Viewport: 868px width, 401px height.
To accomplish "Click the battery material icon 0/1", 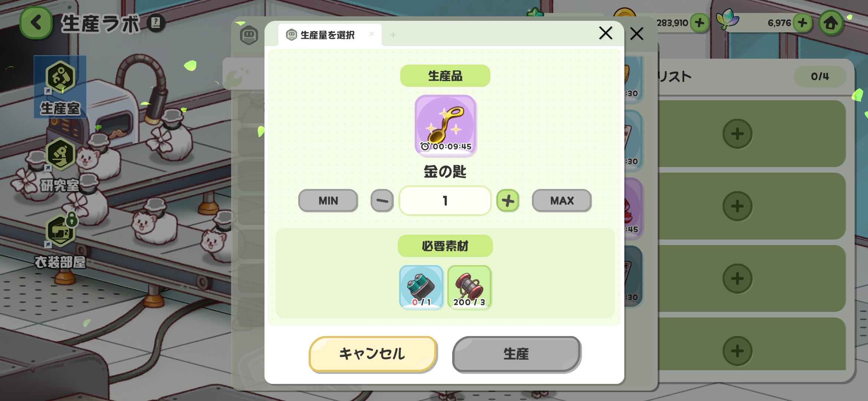I will coord(421,287).
